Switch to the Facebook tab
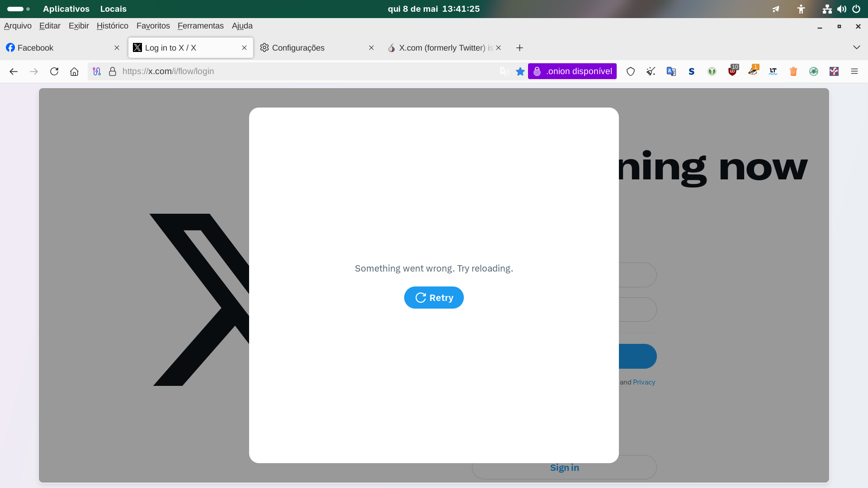This screenshot has width=868, height=488. 62,48
